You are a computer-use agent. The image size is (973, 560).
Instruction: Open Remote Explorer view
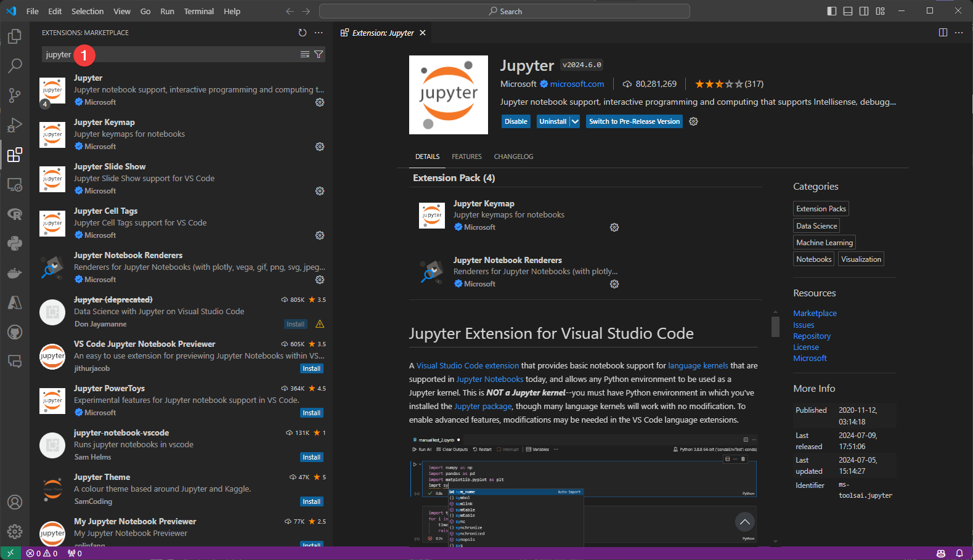coord(15,184)
